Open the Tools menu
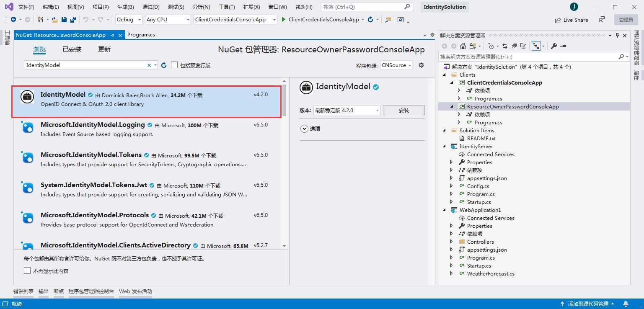 pyautogui.click(x=227, y=7)
